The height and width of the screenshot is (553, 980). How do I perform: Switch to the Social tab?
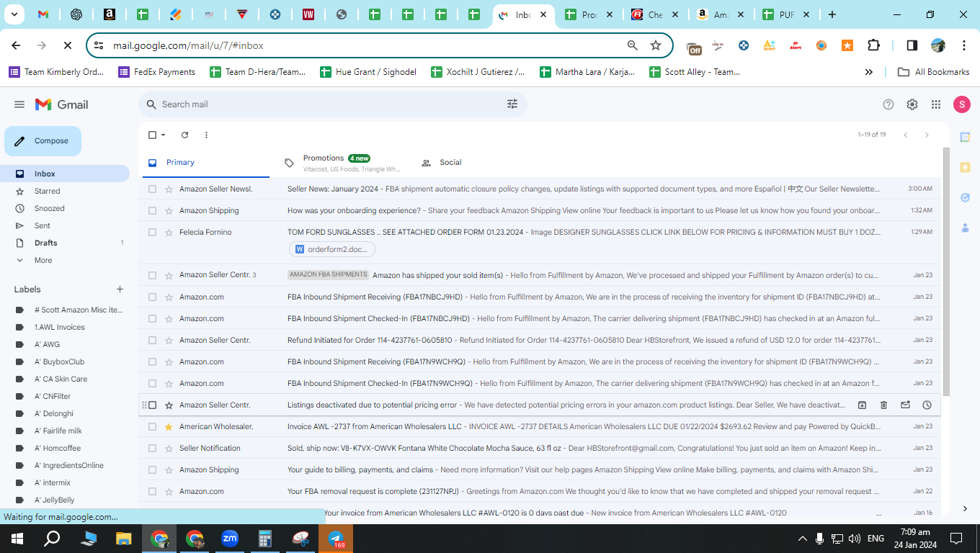pyautogui.click(x=479, y=163)
